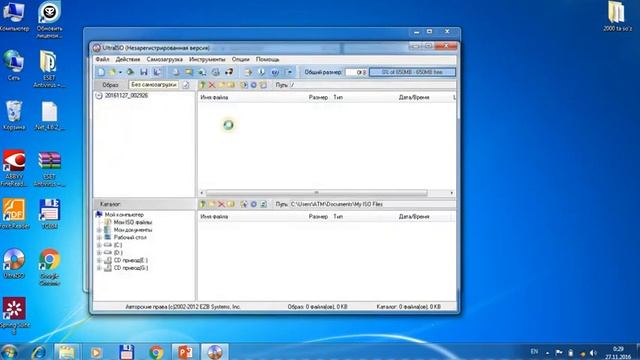640x360 pixels.
Task: Click Имя файла column header in lower pane
Action: (214, 216)
